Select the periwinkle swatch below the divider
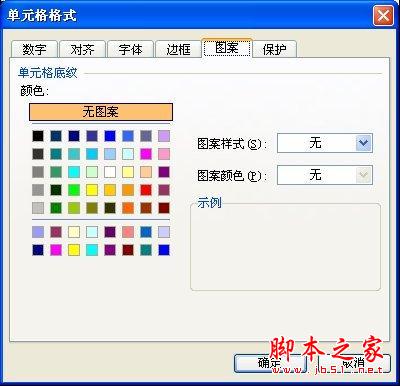 [x=38, y=232]
